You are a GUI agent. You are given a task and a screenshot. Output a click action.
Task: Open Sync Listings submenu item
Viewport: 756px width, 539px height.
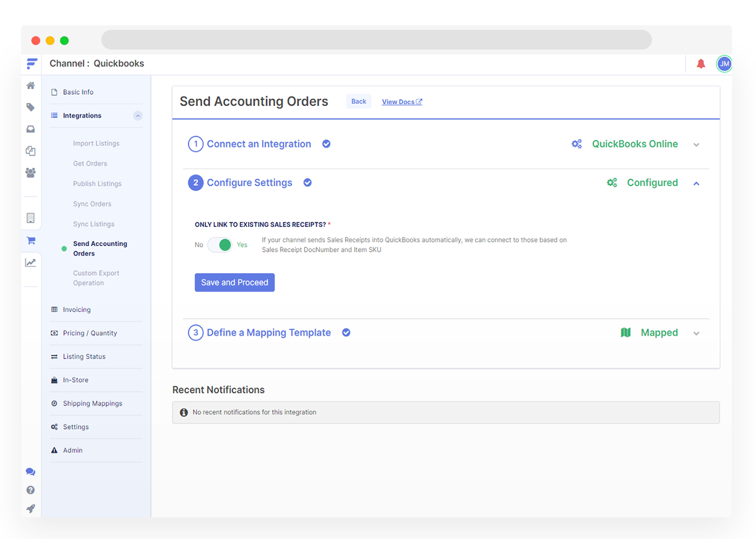[93, 224]
